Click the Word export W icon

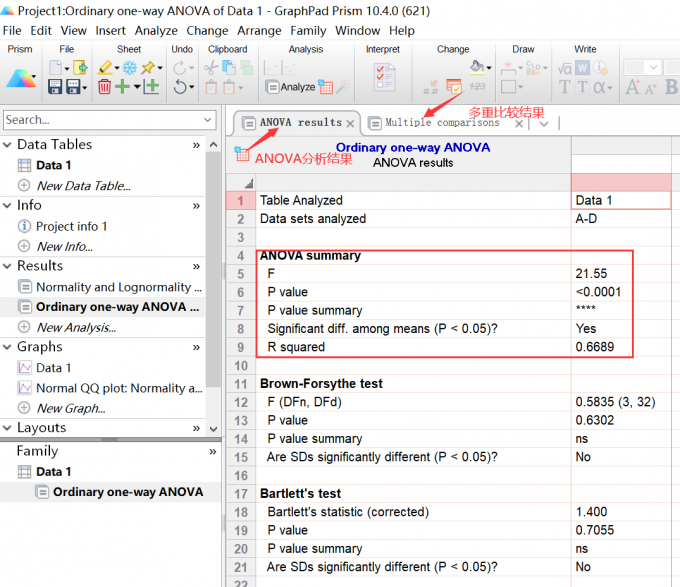pyautogui.click(x=582, y=68)
